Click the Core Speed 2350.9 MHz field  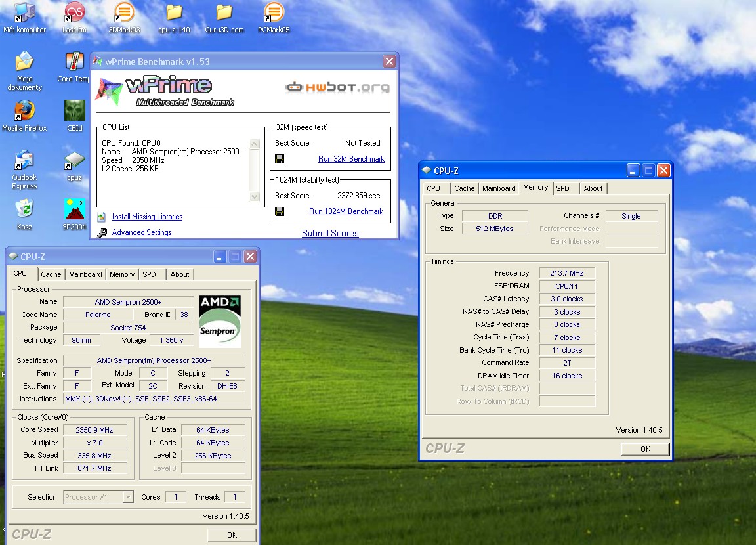click(94, 430)
